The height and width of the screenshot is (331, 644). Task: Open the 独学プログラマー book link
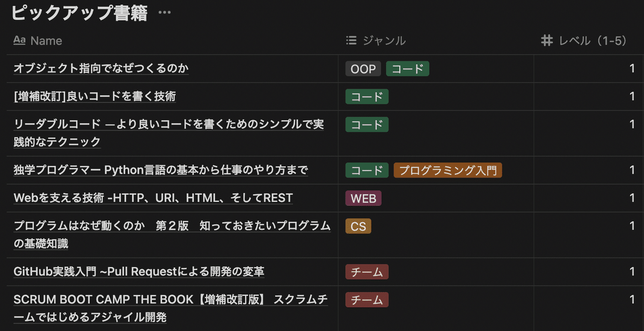coord(160,170)
